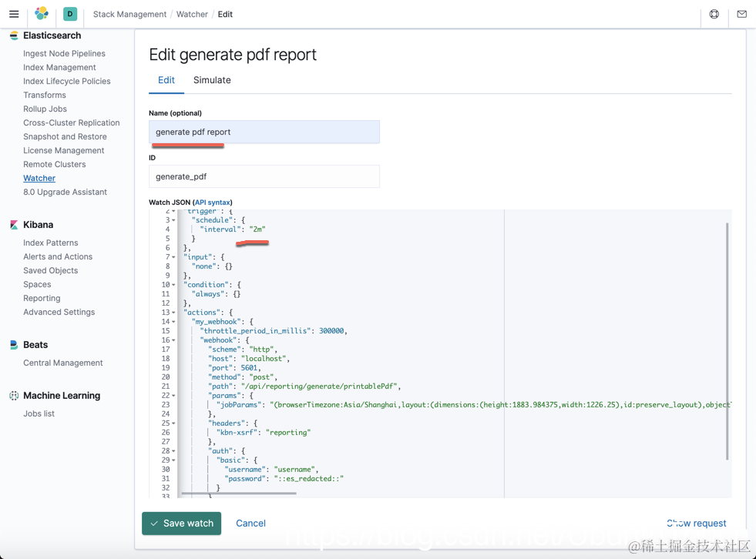Open the API syntax link
756x559 pixels.
click(x=213, y=203)
